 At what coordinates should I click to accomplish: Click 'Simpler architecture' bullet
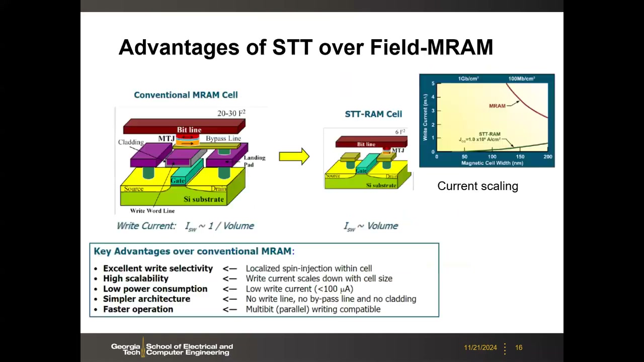(146, 299)
